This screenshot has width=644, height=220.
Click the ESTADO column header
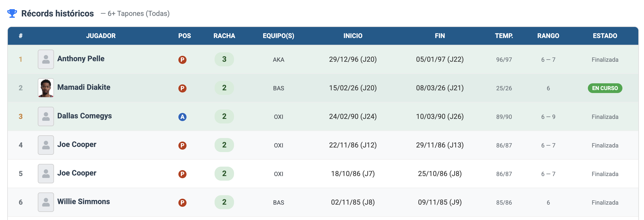[605, 36]
